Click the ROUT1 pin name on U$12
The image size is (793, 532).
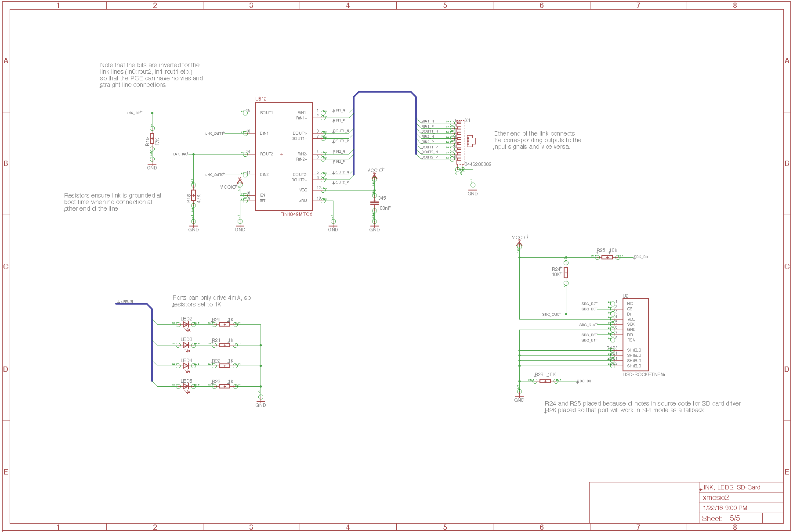click(266, 113)
